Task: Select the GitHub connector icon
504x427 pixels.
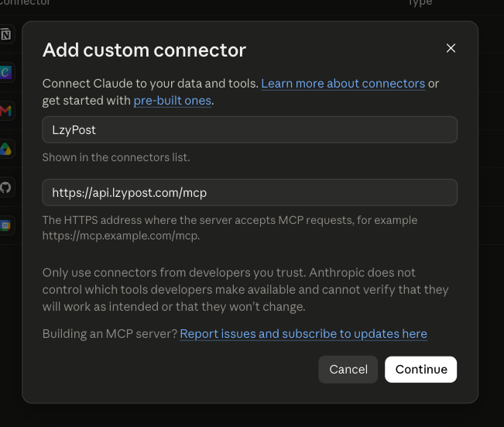Action: 5,188
